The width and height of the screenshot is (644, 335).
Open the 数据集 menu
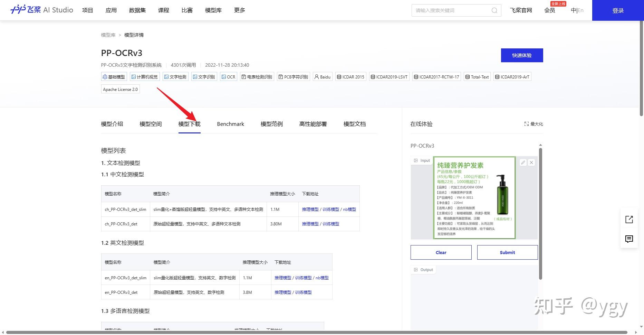point(137,10)
